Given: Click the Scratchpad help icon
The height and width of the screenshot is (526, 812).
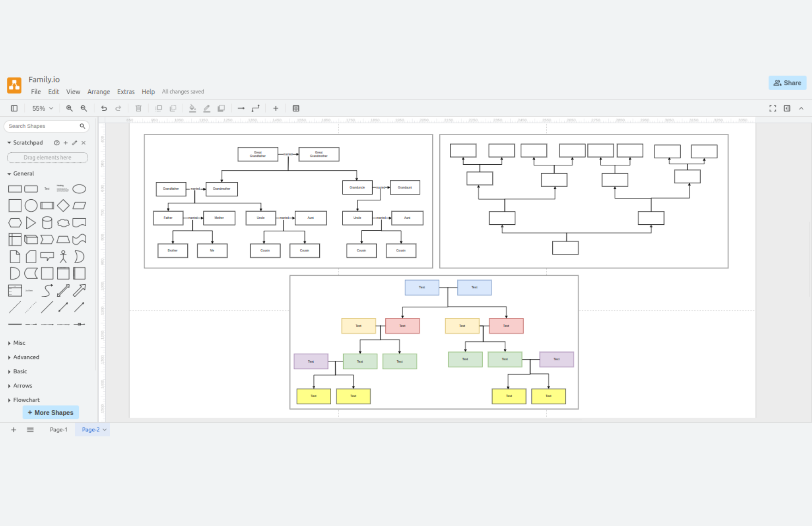Looking at the screenshot, I should 57,143.
